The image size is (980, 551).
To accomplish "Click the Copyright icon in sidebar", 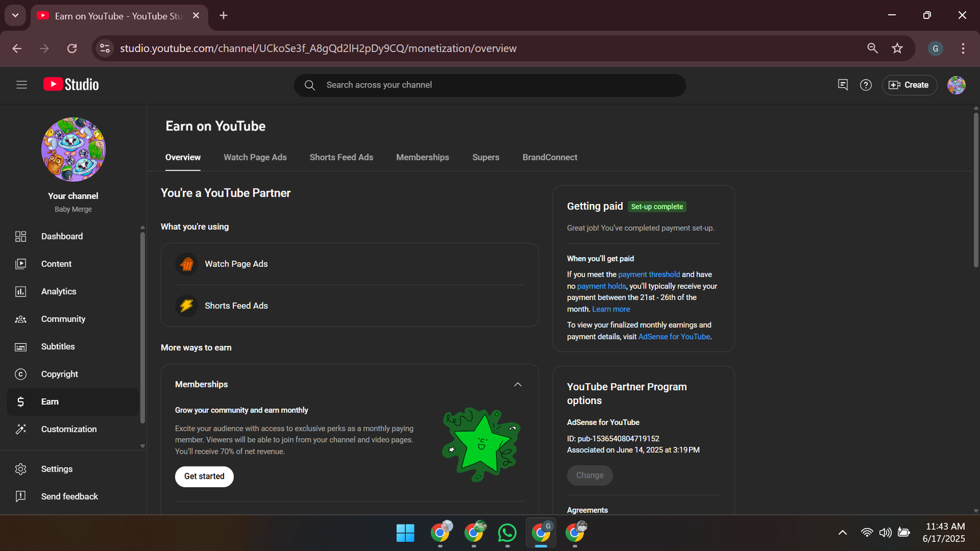I will click(21, 374).
